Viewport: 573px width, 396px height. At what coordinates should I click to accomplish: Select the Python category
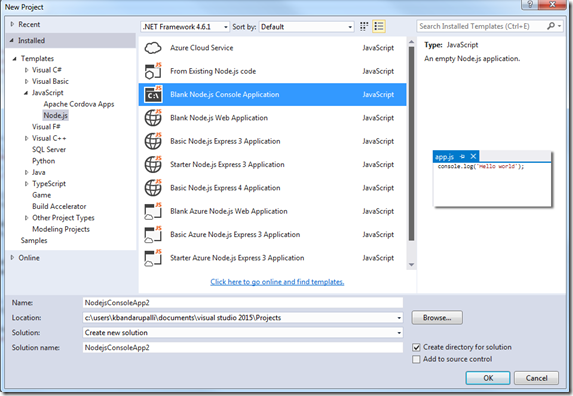pos(43,161)
